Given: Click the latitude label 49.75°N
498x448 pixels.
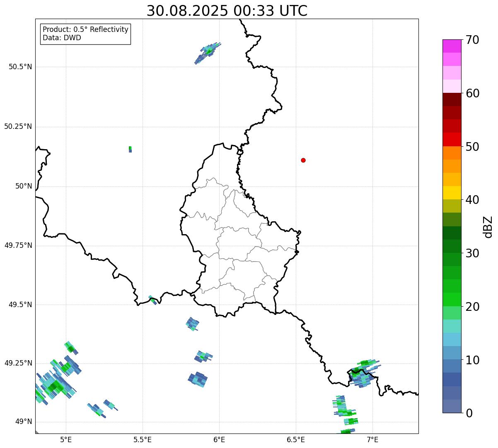Looking at the screenshot, I should point(18,245).
